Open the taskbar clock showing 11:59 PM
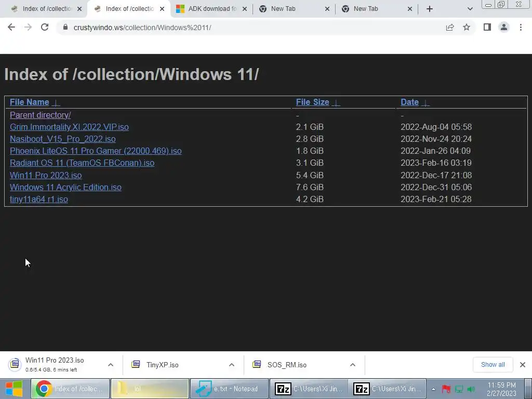 coord(501,389)
